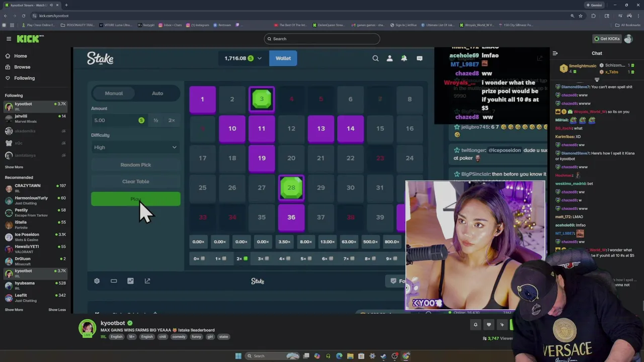The height and width of the screenshot is (362, 644).
Task: Click stream notification bell button
Action: 475,325
